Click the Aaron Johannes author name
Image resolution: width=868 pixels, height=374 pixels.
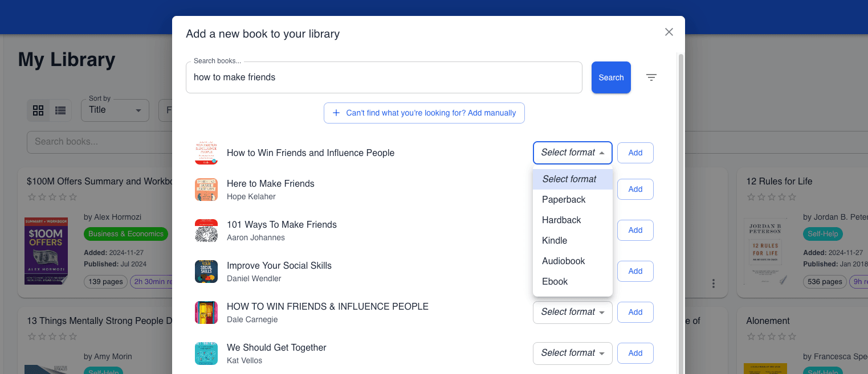256,237
